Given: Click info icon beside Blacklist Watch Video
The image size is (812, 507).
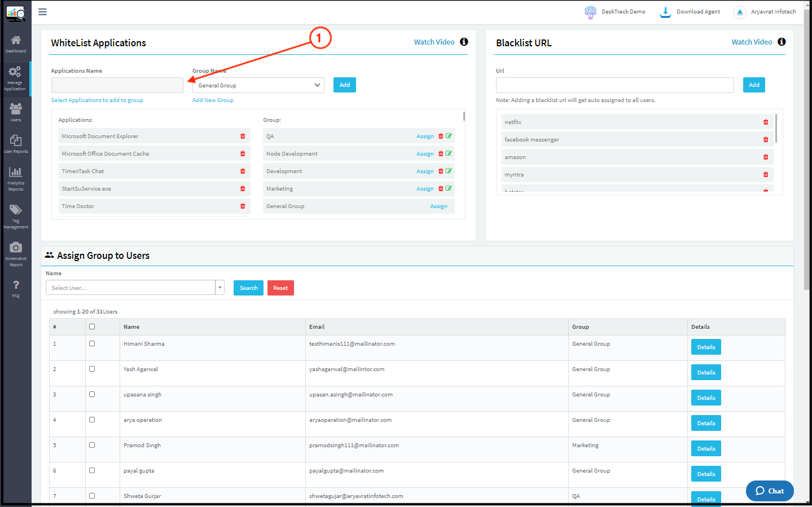Looking at the screenshot, I should click(782, 42).
